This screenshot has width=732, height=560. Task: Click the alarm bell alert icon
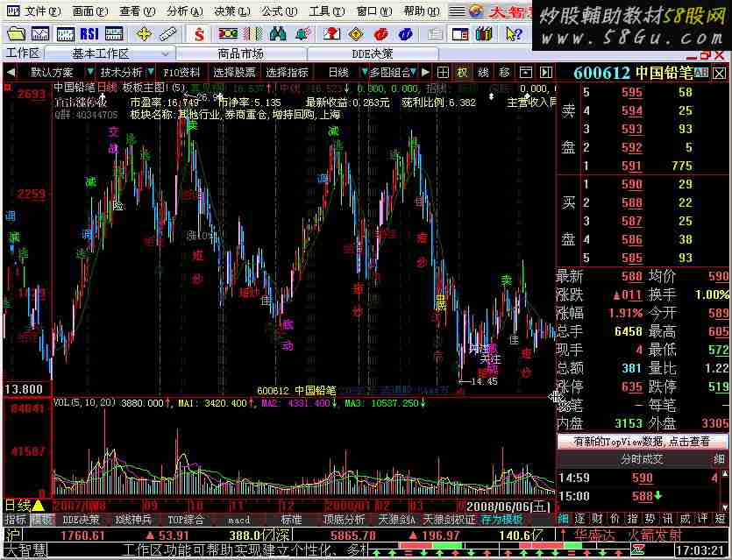point(303,34)
